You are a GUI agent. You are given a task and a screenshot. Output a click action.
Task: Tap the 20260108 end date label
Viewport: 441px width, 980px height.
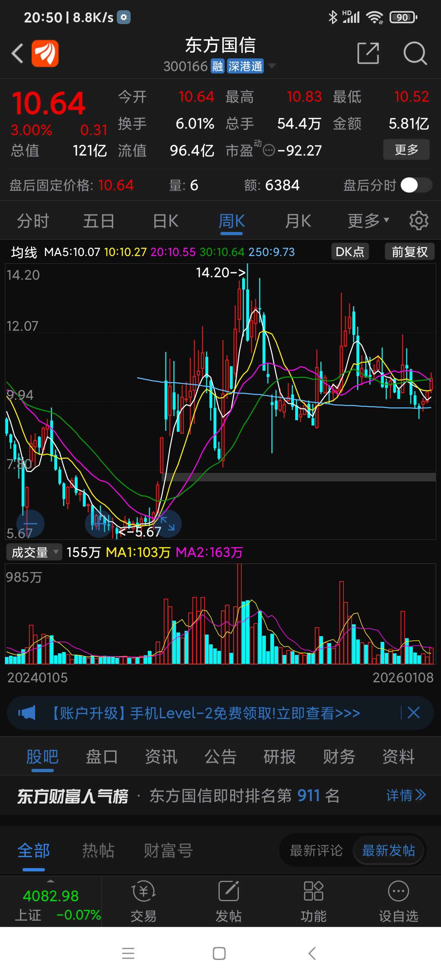[403, 677]
